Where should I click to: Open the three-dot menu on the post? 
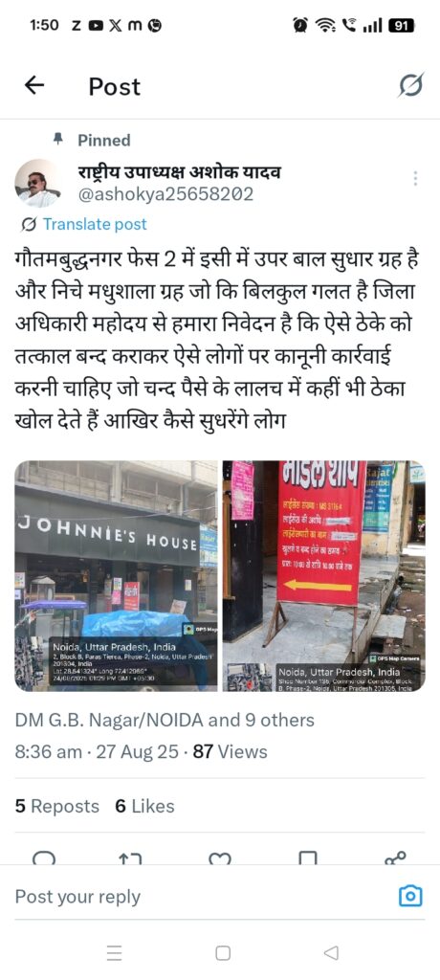(415, 179)
